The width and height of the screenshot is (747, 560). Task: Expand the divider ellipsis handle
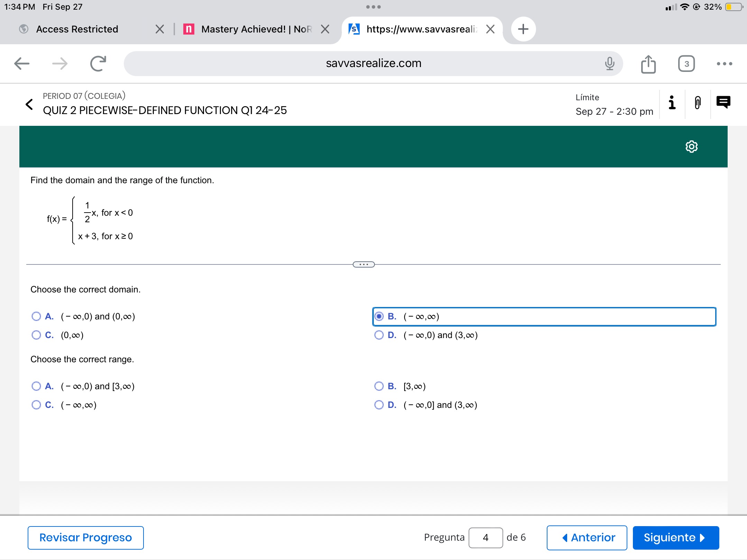pyautogui.click(x=363, y=264)
